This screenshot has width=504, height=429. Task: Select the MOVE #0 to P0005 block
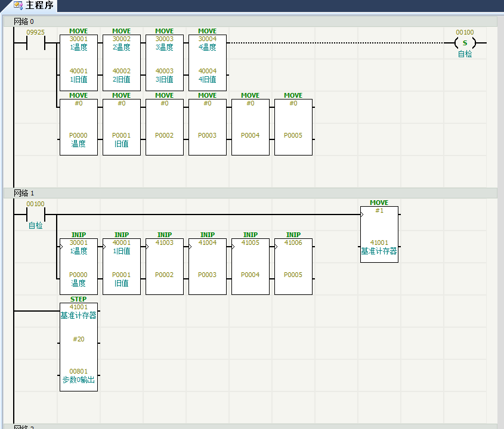point(293,127)
